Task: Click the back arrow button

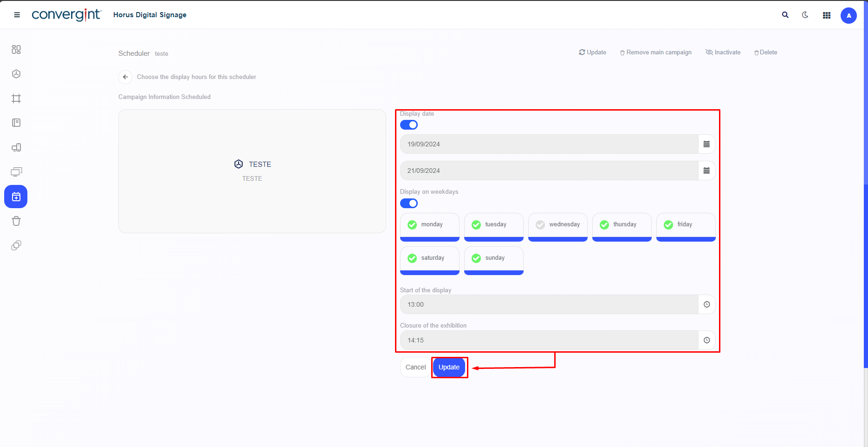Action: 125,77
